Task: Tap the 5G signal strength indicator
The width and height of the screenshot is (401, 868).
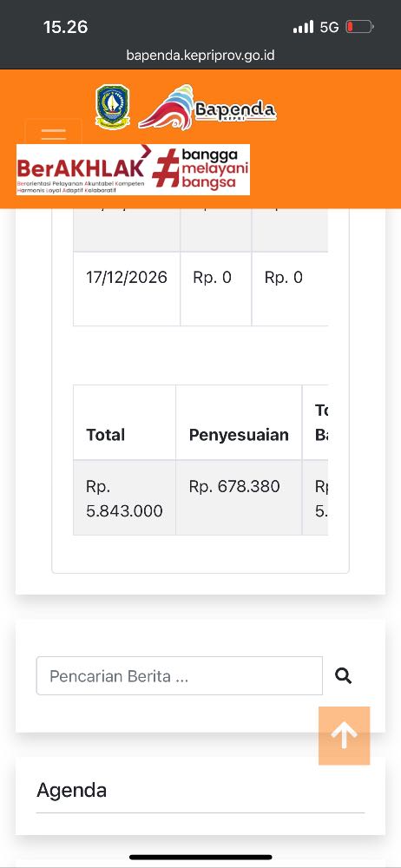Action: click(316, 27)
